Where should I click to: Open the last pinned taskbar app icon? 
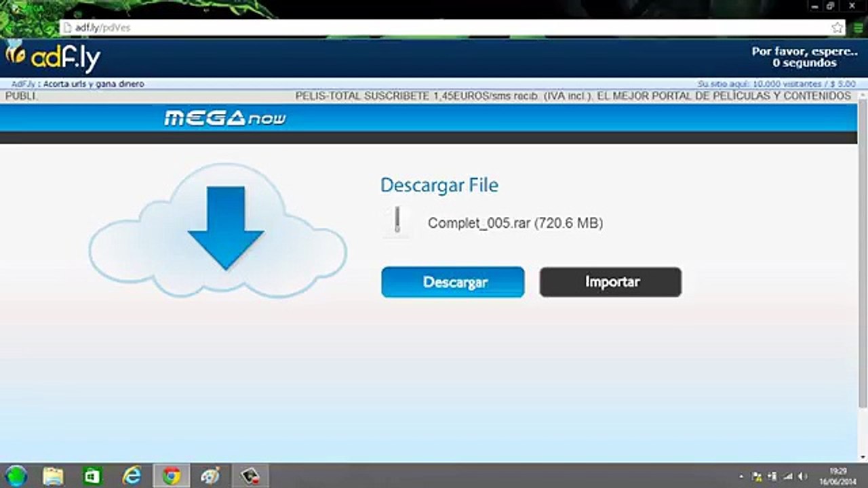point(250,476)
